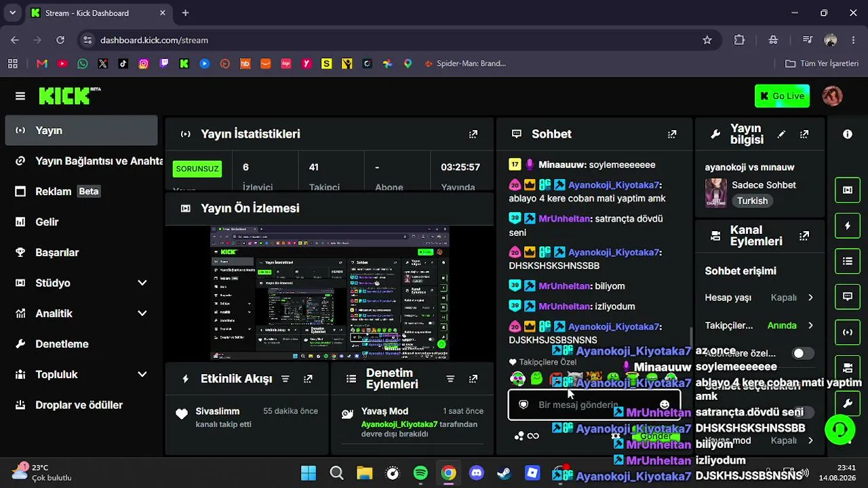Click the Turkish language tag
This screenshot has width=868, height=488.
pos(753,201)
